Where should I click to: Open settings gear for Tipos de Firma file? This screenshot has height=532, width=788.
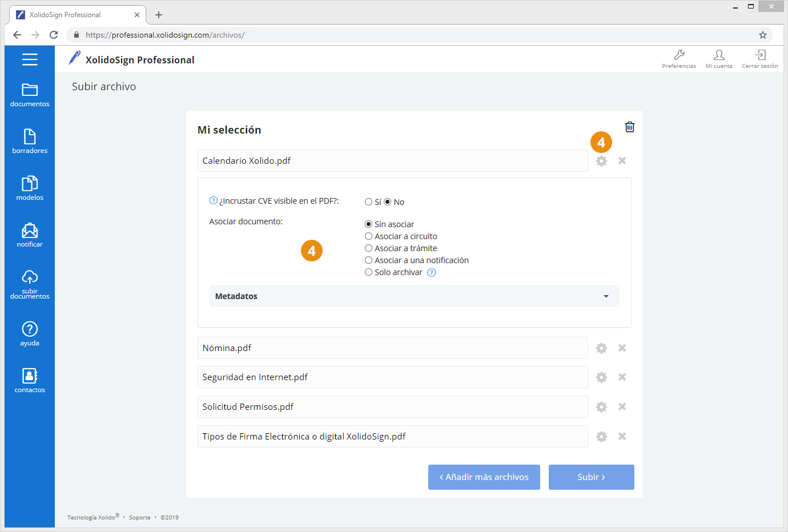click(x=601, y=437)
